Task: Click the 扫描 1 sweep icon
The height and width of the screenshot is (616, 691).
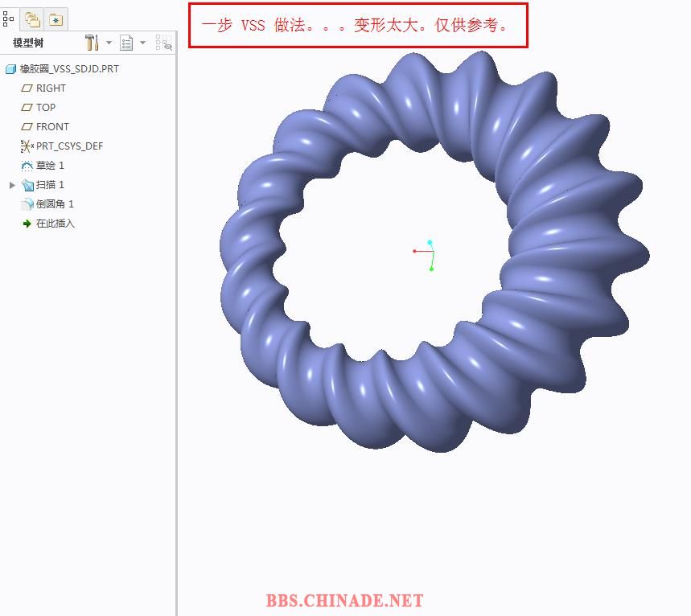Action: (27, 185)
